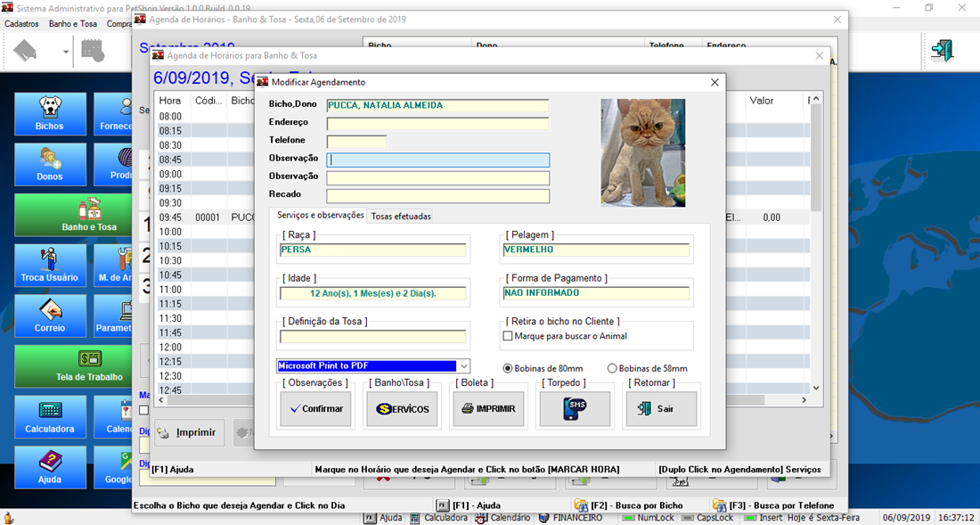Click the pet tag toolbar icon
This screenshot has width=980, height=525.
[x=26, y=51]
